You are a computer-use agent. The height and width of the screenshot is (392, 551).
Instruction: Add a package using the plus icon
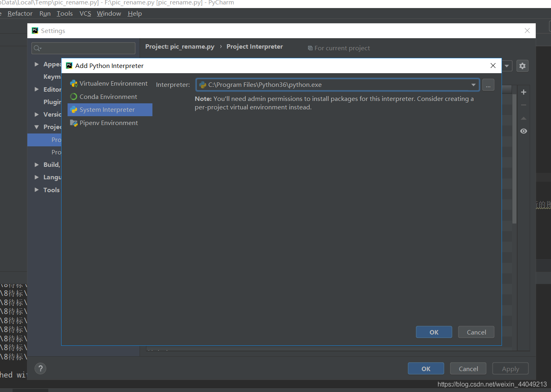click(x=523, y=92)
